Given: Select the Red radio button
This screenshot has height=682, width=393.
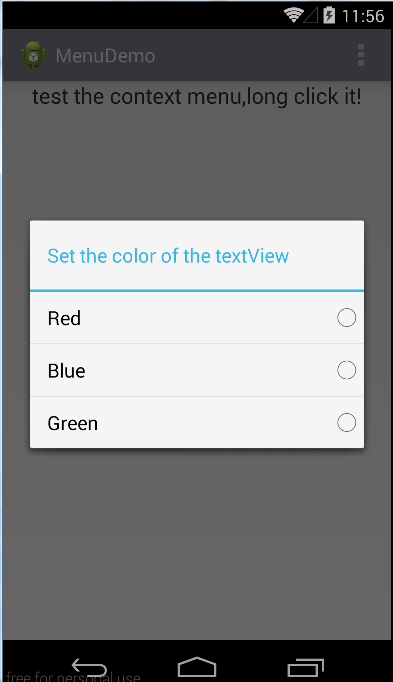Looking at the screenshot, I should [x=346, y=318].
